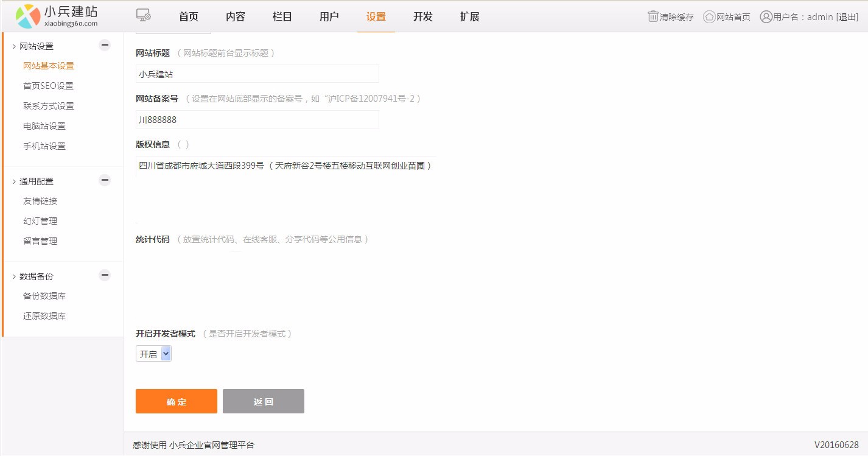Open 备份数据库 in sidebar
The image size is (868, 456).
(44, 296)
